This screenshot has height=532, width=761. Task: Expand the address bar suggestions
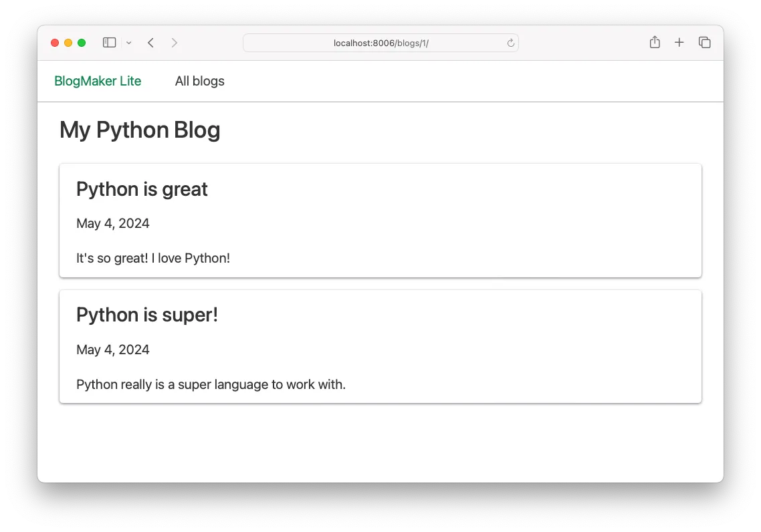coord(381,42)
